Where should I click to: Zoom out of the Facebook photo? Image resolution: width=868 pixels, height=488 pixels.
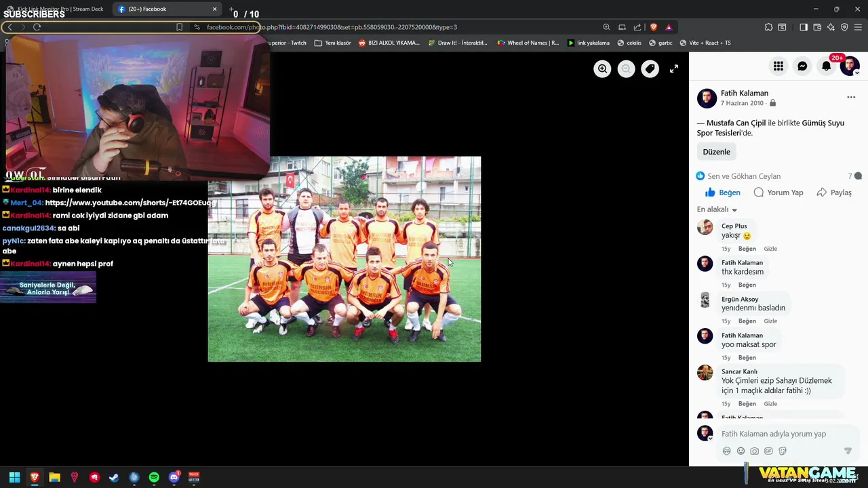(x=626, y=68)
